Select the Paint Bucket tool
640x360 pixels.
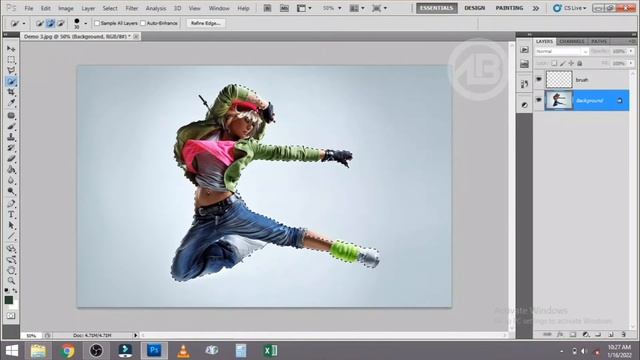coord(11,170)
